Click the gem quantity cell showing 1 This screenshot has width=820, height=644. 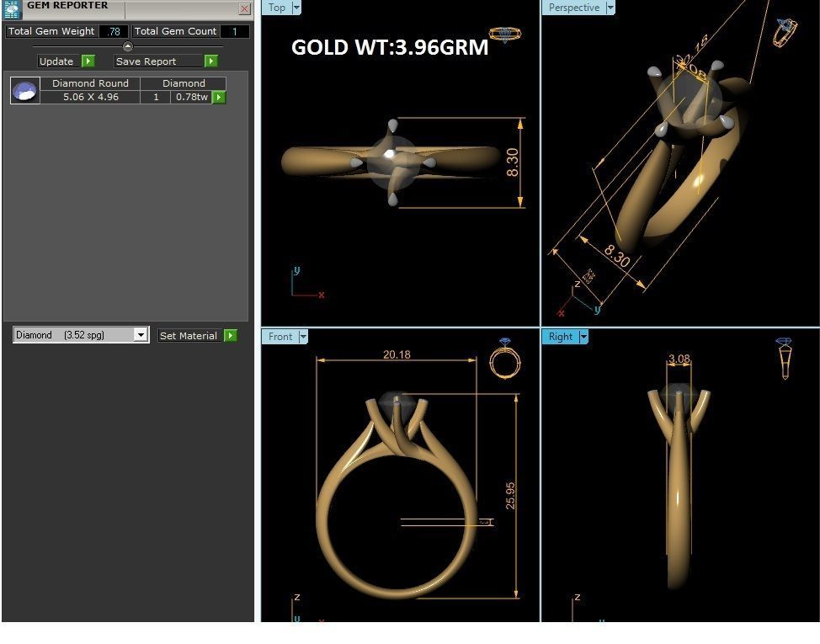pyautogui.click(x=156, y=97)
